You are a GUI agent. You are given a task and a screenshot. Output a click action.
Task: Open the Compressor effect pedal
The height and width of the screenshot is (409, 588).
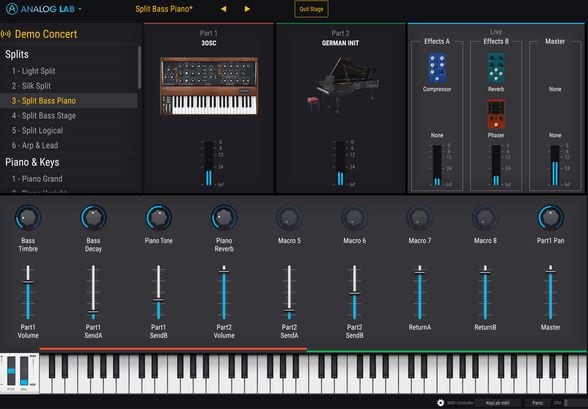(437, 68)
